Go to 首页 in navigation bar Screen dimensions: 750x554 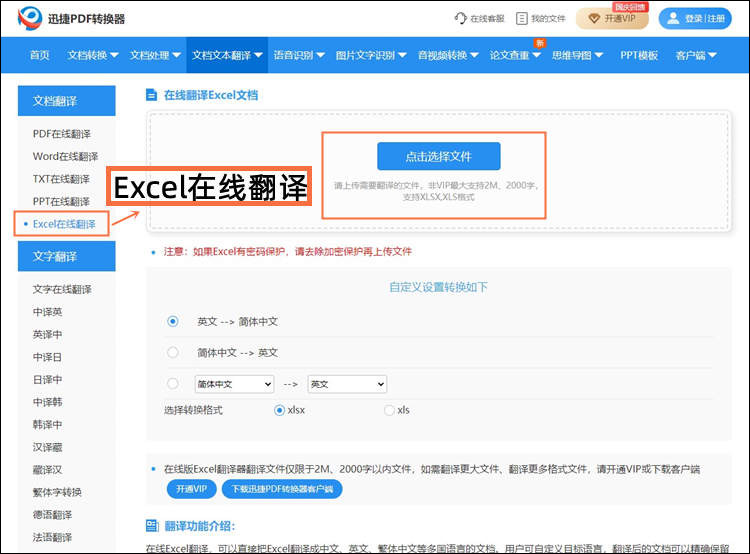40,55
